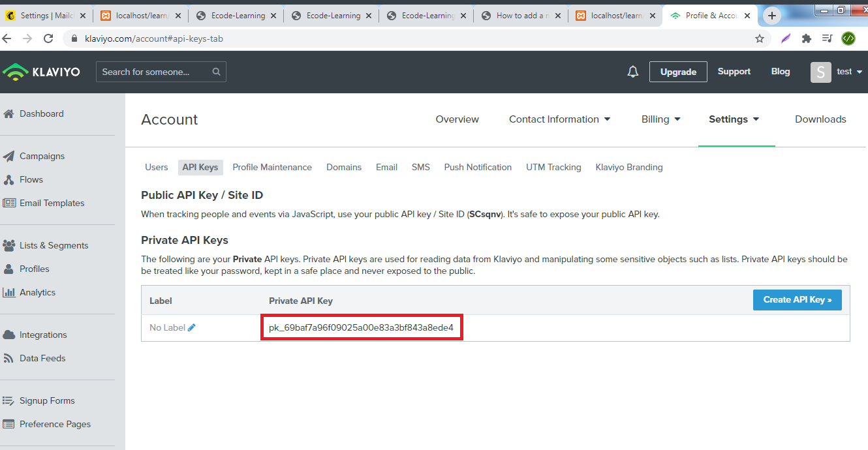This screenshot has width=868, height=450.
Task: Open Preference Pages
Action: (55, 424)
